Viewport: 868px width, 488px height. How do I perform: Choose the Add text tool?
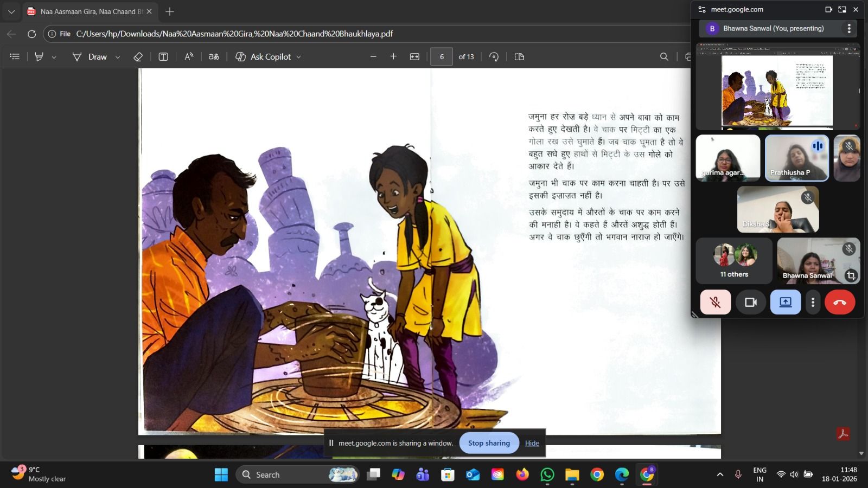pos(163,56)
